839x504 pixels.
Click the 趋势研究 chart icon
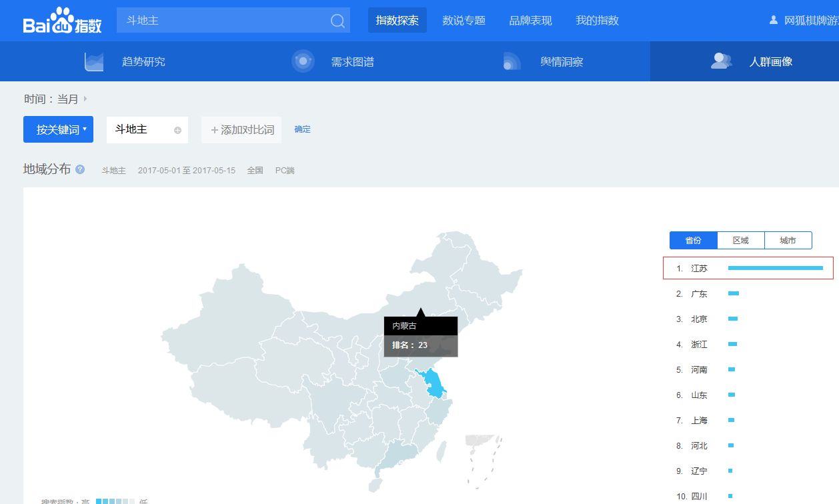94,61
